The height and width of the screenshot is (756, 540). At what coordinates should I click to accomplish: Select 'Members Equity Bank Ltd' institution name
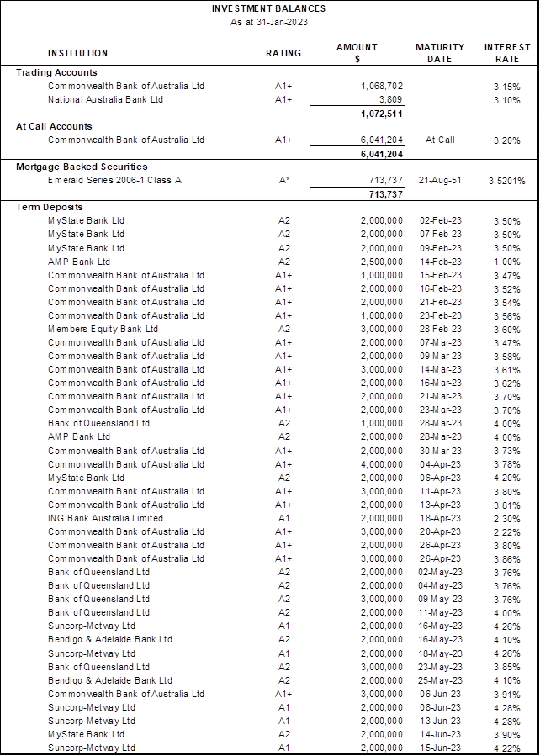[103, 330]
